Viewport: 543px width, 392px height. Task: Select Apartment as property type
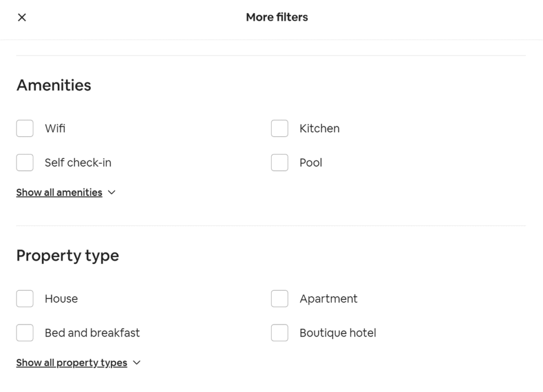[x=279, y=298]
